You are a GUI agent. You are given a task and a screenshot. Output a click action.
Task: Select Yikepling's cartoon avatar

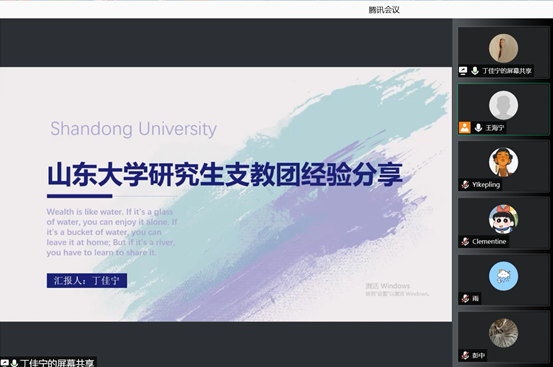(503, 162)
